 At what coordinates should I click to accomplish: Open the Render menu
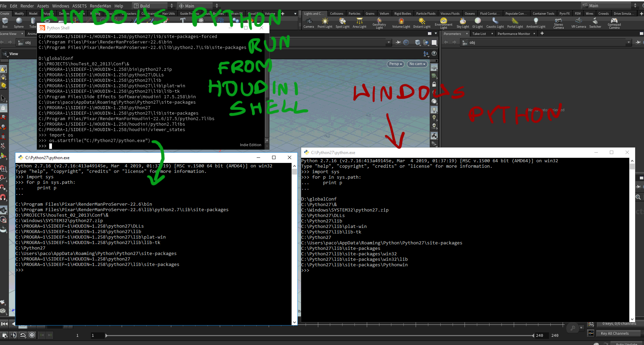coord(27,6)
